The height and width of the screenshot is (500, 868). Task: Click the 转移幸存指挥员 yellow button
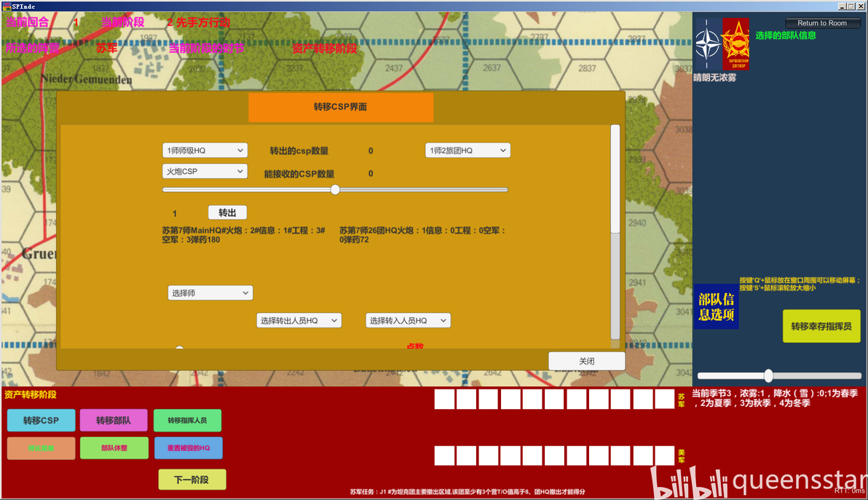coord(821,326)
